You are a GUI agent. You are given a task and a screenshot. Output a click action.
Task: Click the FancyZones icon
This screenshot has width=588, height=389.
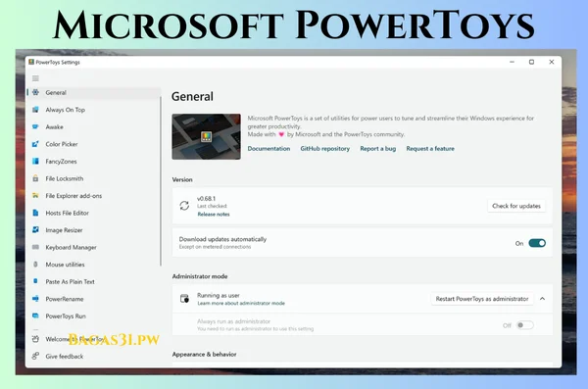click(x=35, y=162)
